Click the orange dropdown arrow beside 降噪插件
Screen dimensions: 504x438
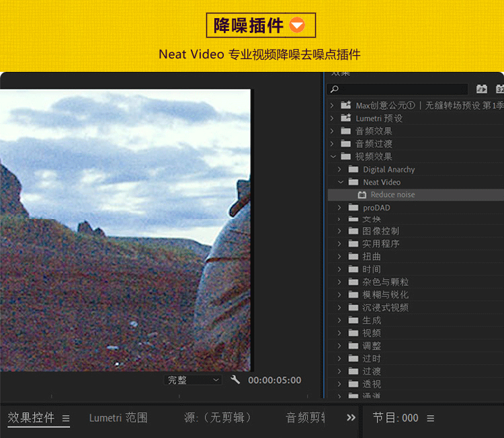click(296, 25)
